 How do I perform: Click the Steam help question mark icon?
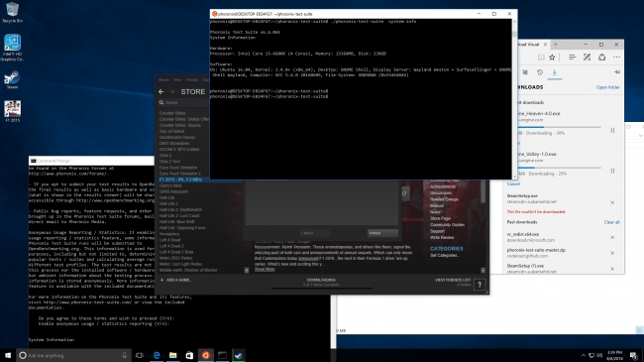click(480, 285)
